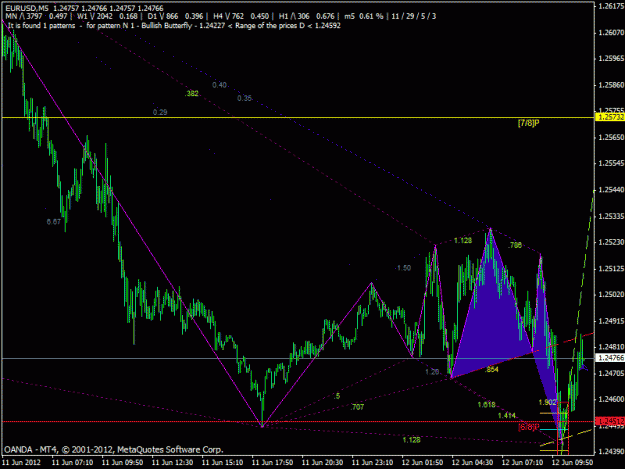Click the 1.25440 price axis value

611,190
